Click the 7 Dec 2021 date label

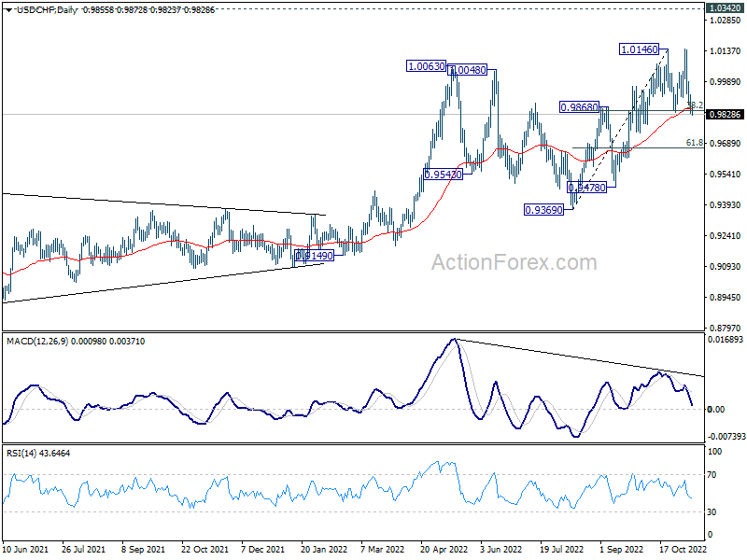tap(262, 549)
